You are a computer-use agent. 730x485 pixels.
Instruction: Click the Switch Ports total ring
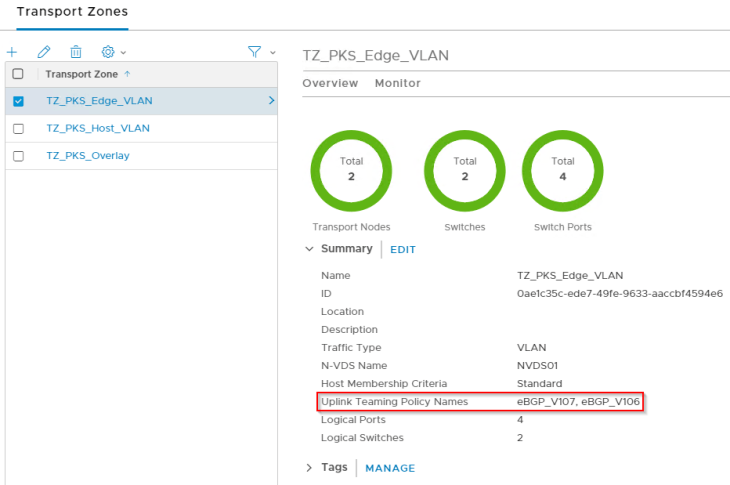(x=563, y=169)
